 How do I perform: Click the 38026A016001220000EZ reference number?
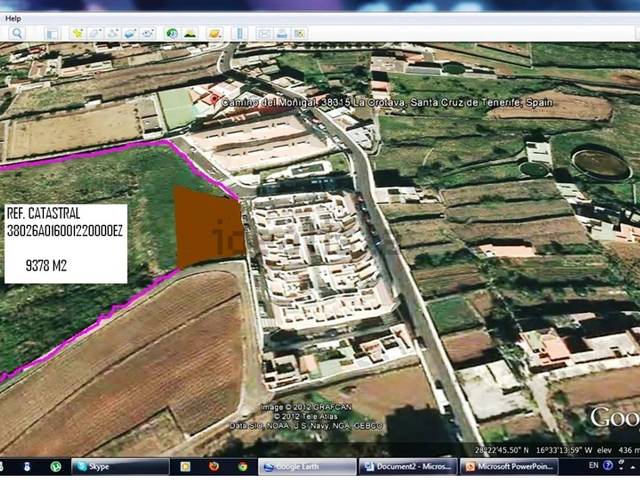(x=64, y=231)
